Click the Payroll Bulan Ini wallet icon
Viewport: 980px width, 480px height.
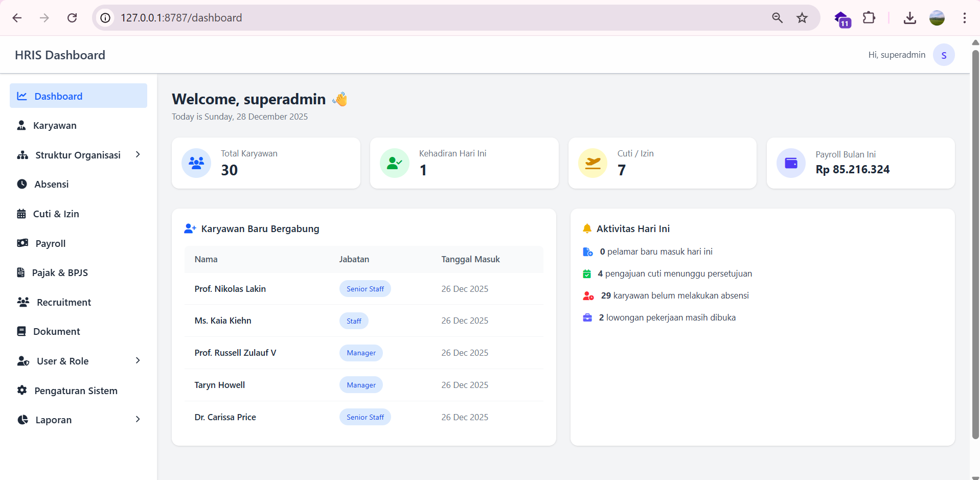tap(791, 163)
